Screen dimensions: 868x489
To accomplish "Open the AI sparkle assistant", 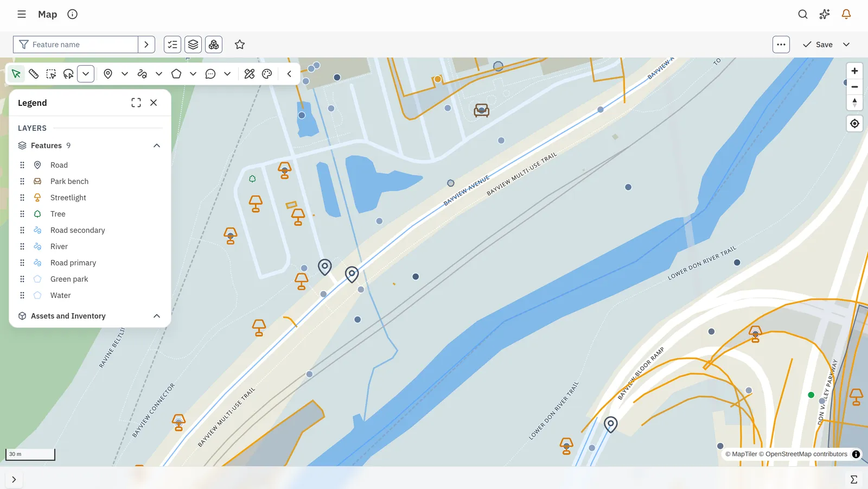I will [825, 14].
